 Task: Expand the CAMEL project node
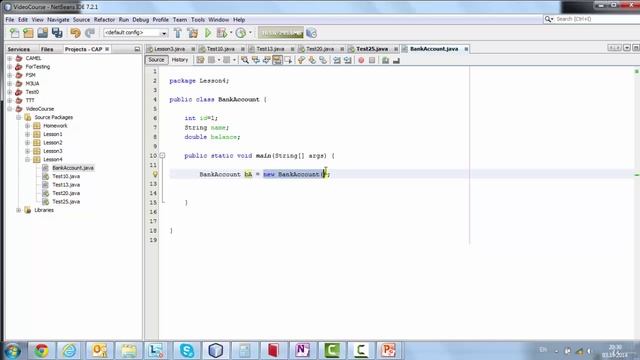pyautogui.click(x=10, y=58)
